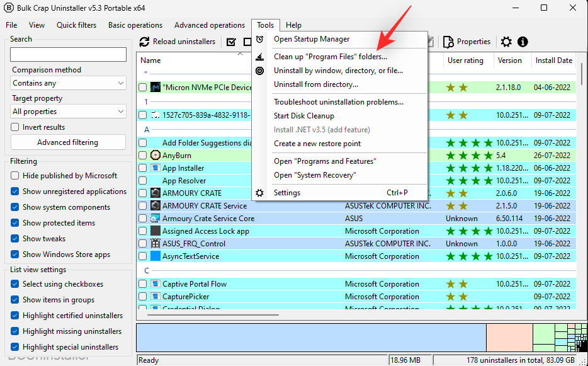Click the AnyBurn disc icon
The height and width of the screenshot is (366, 588).
tap(155, 156)
